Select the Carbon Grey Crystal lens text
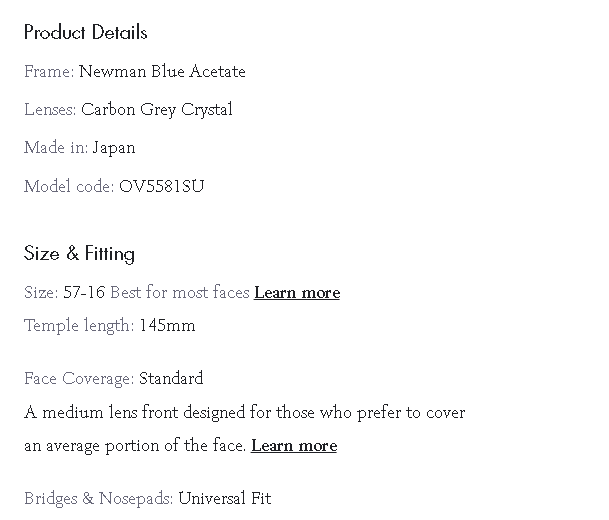Screen dimensions: 609x520 [x=157, y=110]
